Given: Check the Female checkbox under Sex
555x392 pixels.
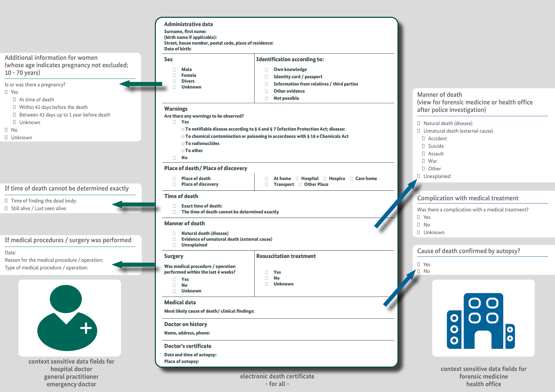Looking at the screenshot, I should pos(174,75).
